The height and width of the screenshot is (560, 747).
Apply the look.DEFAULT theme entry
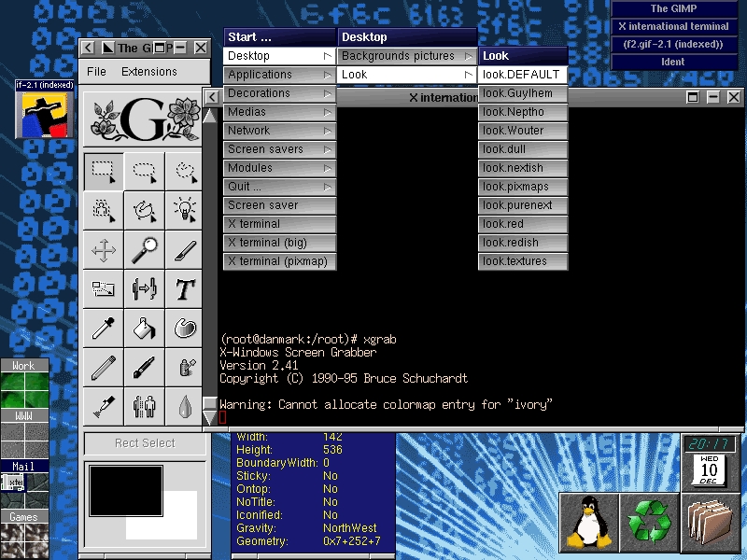(522, 74)
